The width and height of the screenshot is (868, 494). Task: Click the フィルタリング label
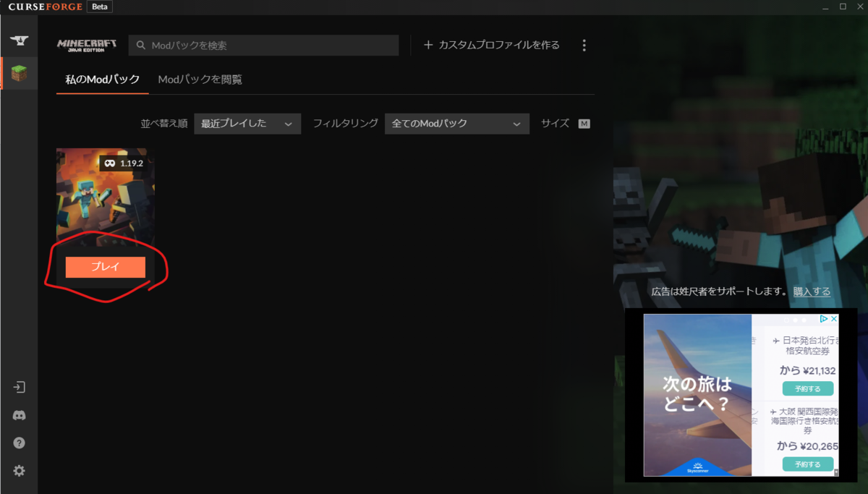click(x=345, y=124)
